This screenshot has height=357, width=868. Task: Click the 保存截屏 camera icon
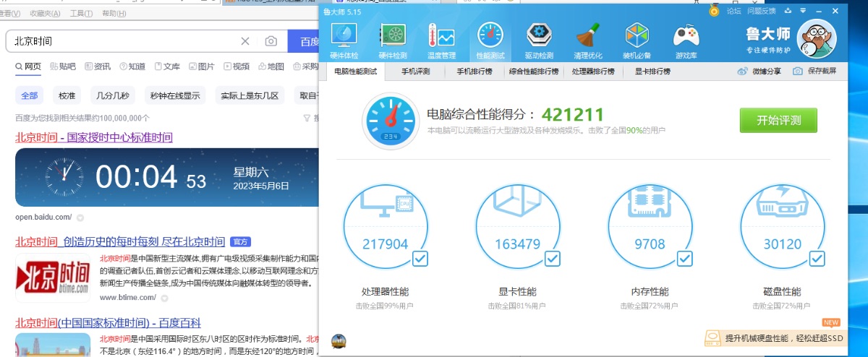click(x=797, y=71)
